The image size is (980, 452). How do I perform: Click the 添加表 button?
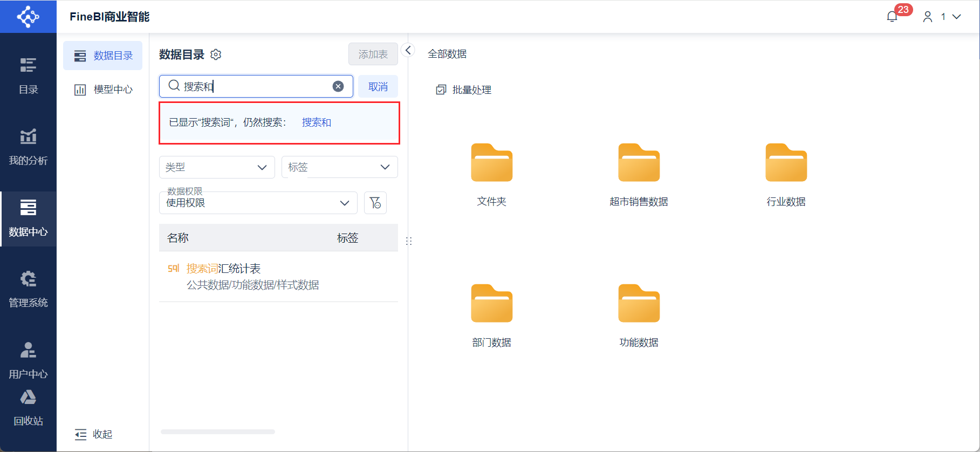[x=373, y=54]
